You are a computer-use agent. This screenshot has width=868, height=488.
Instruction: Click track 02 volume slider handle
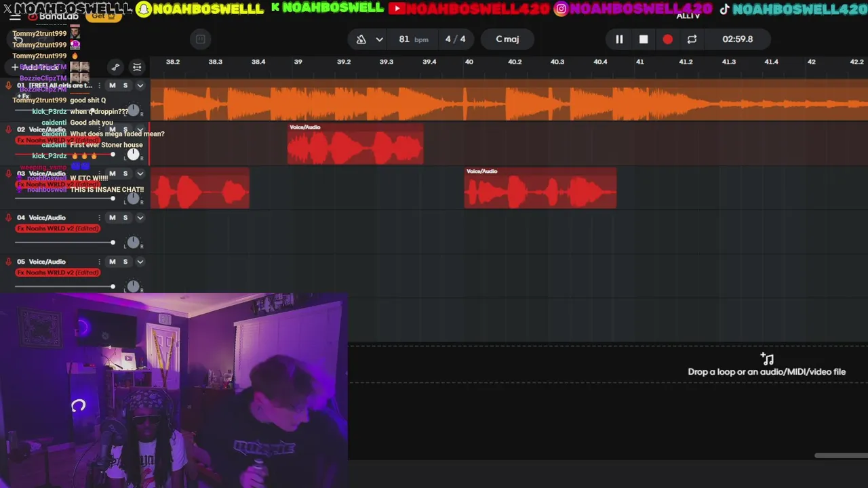pos(113,155)
